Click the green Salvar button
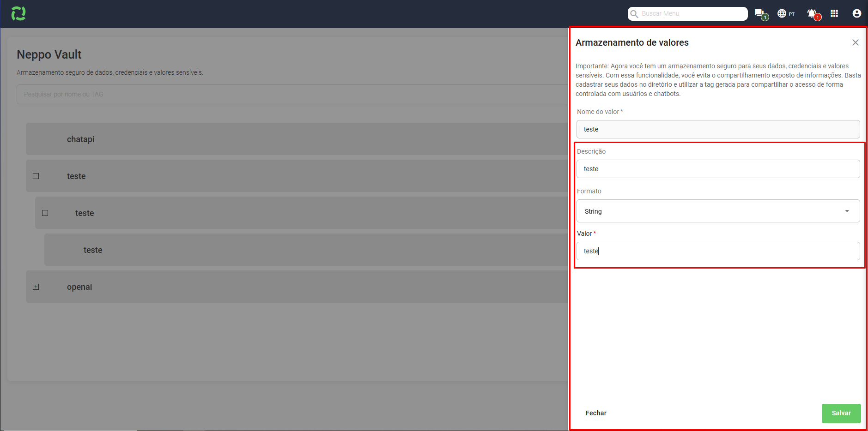 coord(841,413)
